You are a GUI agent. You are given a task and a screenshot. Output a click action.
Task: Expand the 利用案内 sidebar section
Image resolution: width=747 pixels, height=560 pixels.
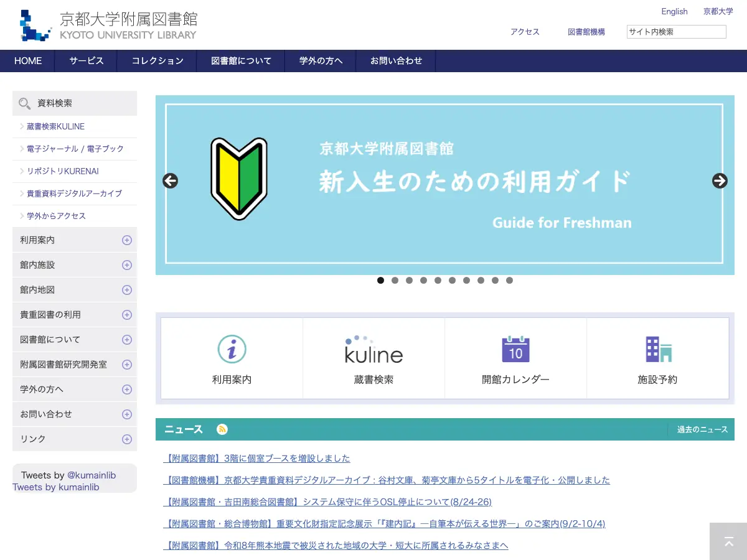[127, 240]
